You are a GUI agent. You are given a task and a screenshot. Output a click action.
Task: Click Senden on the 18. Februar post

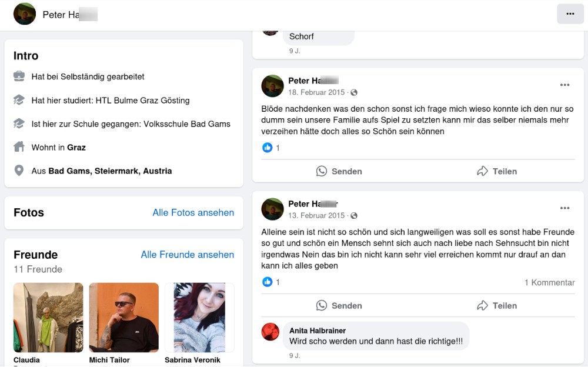(x=339, y=171)
